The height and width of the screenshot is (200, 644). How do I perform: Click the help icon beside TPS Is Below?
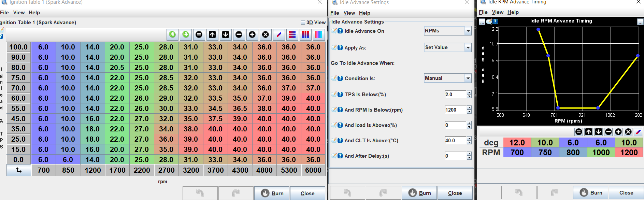[340, 95]
